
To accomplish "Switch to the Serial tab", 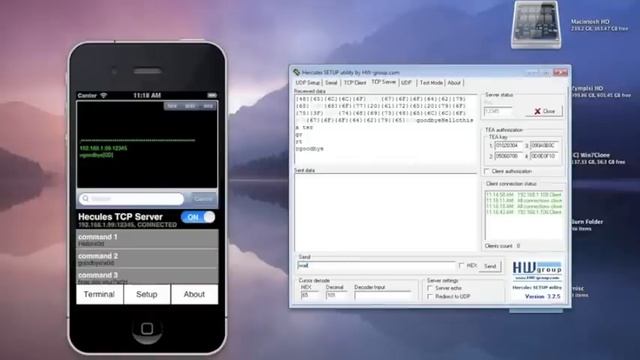I will [x=331, y=83].
